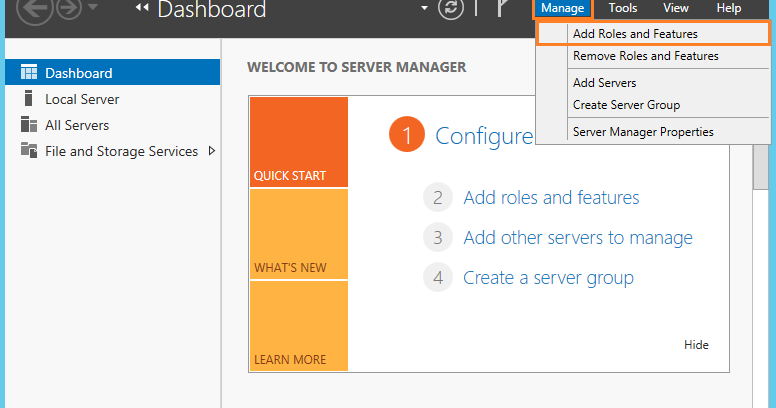Click the Local Server icon
The height and width of the screenshot is (408, 776).
click(x=29, y=99)
